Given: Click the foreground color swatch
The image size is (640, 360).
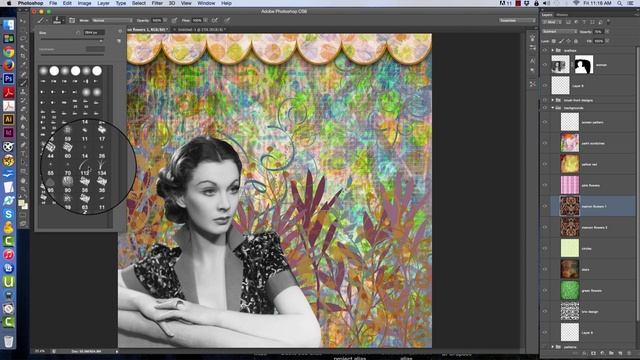Looking at the screenshot, I should pyautogui.click(x=21, y=203).
